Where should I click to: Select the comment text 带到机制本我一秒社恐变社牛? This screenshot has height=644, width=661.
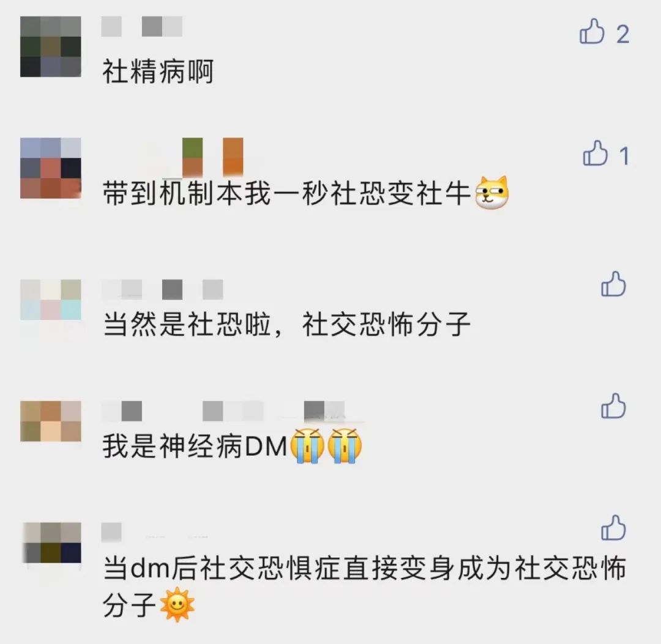(286, 194)
